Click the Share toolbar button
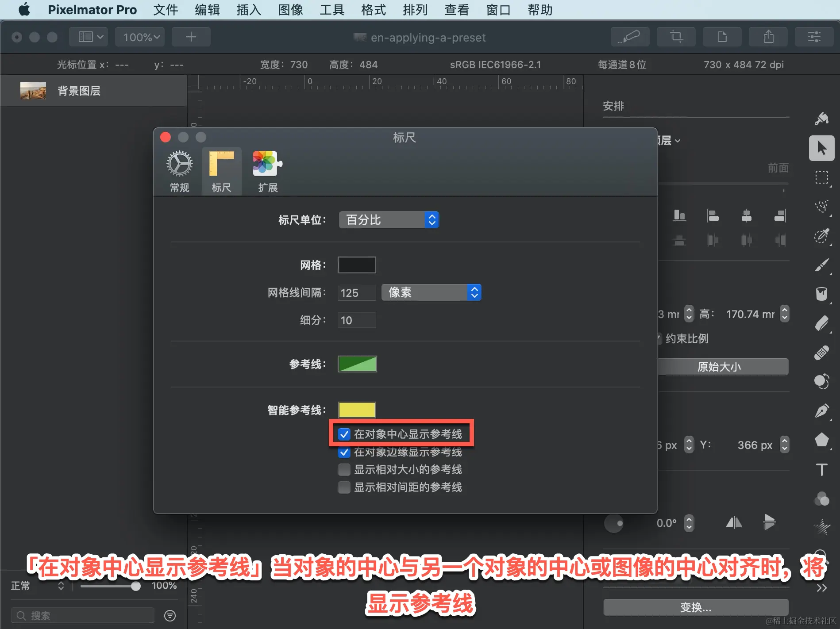Viewport: 840px width, 629px height. [x=768, y=37]
